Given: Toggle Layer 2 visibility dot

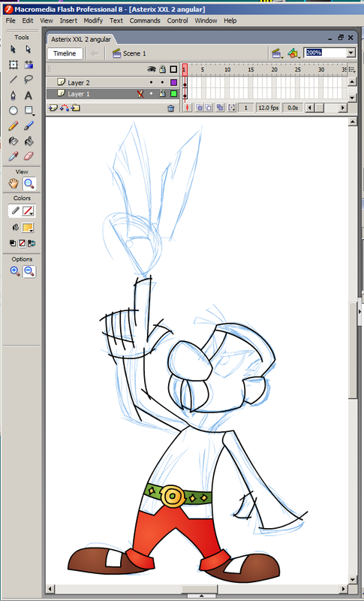Looking at the screenshot, I should coord(151,83).
